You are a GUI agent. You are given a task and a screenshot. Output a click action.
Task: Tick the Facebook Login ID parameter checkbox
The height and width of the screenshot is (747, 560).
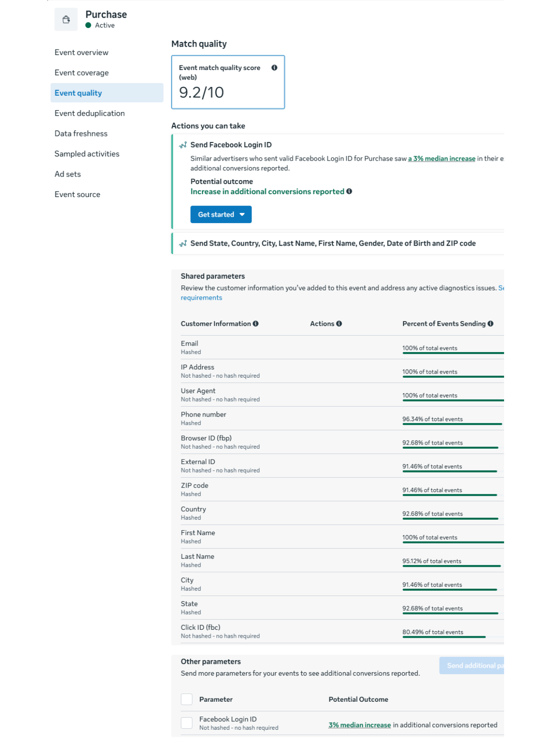click(x=187, y=723)
